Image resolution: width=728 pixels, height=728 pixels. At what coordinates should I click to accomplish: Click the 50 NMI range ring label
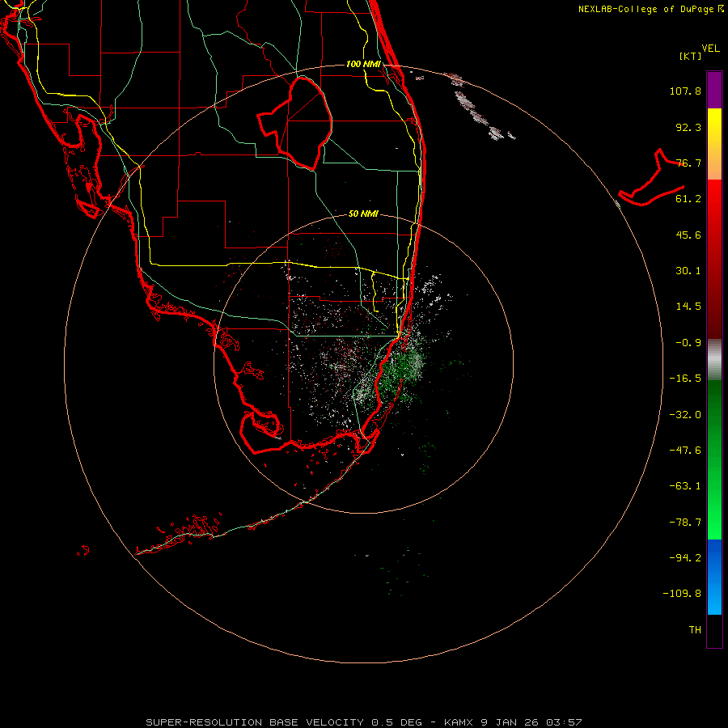click(363, 214)
